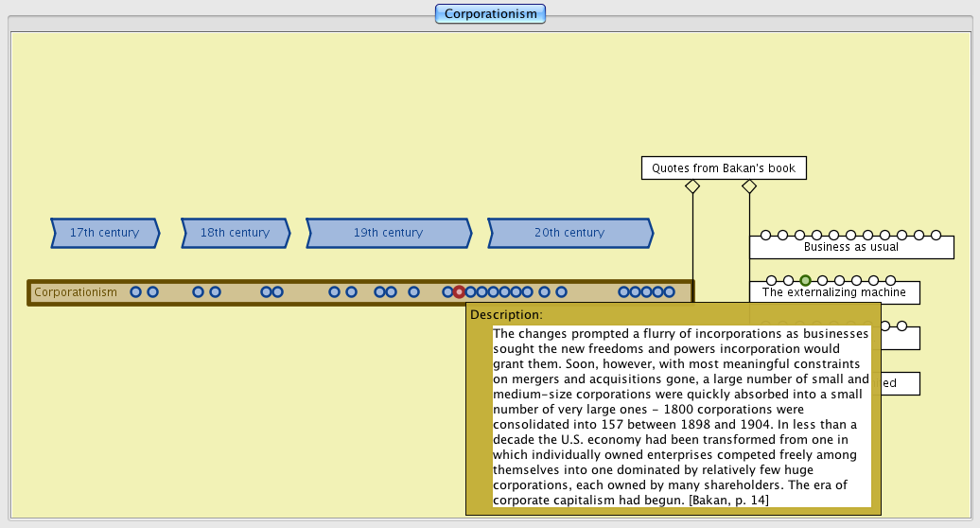The width and height of the screenshot is (980, 528).
Task: Click right diamond connector under Quotes box
Action: click(749, 187)
